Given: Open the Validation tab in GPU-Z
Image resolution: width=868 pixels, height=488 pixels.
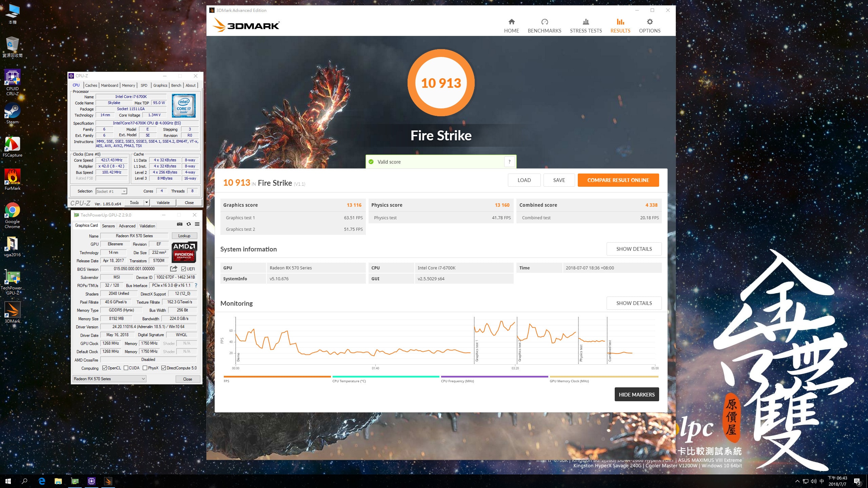Looking at the screenshot, I should pos(147,226).
